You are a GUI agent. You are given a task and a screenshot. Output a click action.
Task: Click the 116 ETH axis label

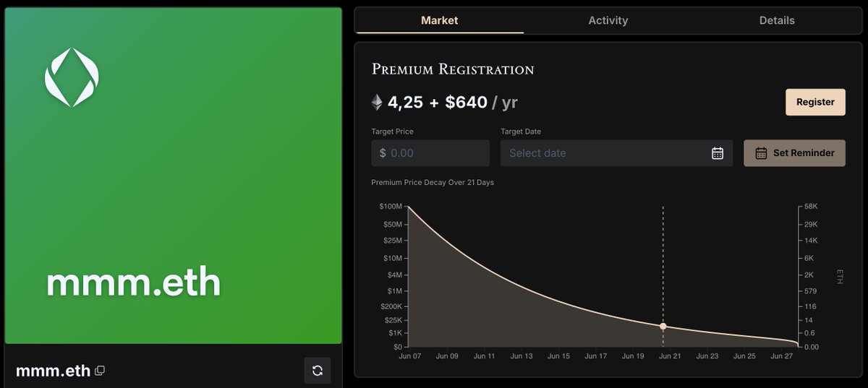click(x=810, y=306)
